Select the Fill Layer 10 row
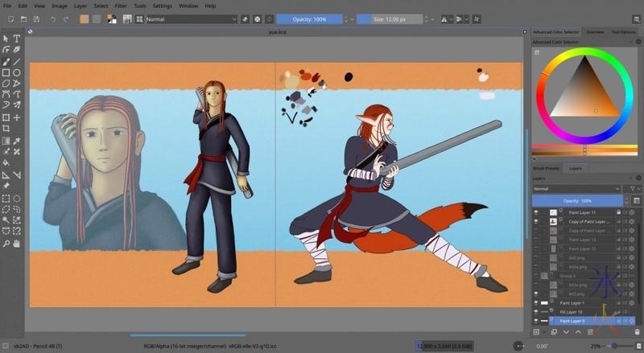 (x=572, y=311)
